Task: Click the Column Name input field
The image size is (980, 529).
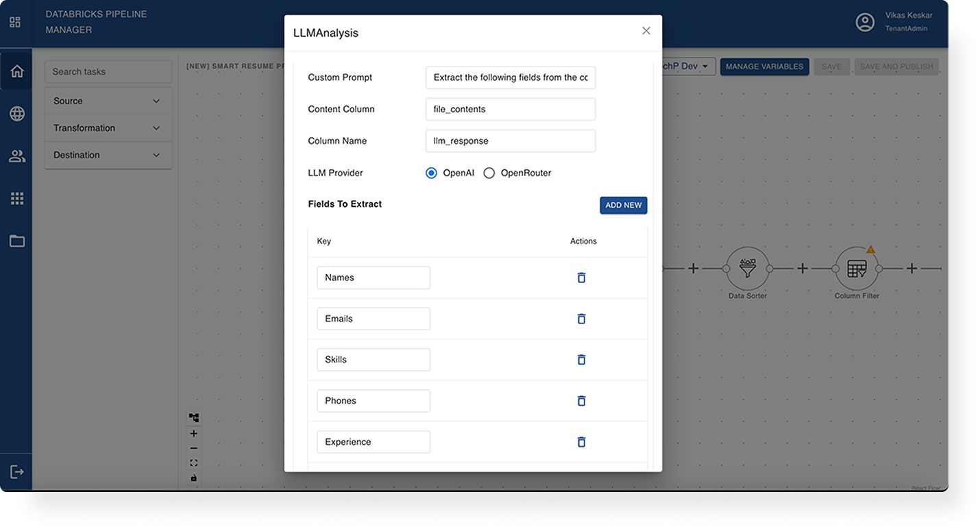Action: coord(511,140)
